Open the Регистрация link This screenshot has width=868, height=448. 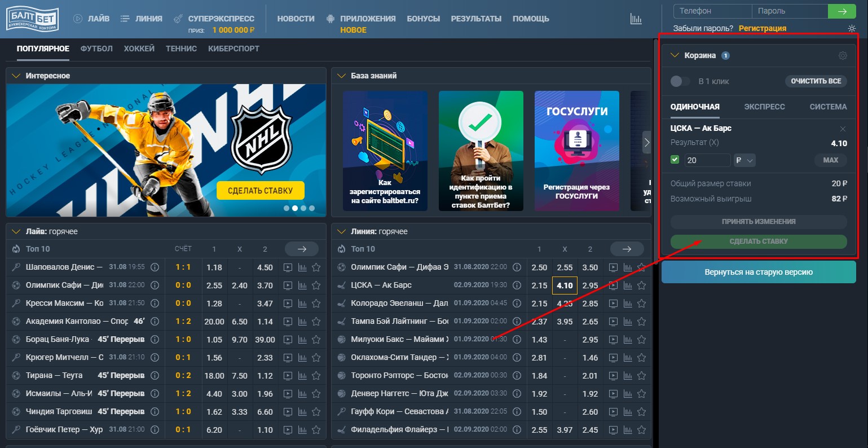coord(763,28)
